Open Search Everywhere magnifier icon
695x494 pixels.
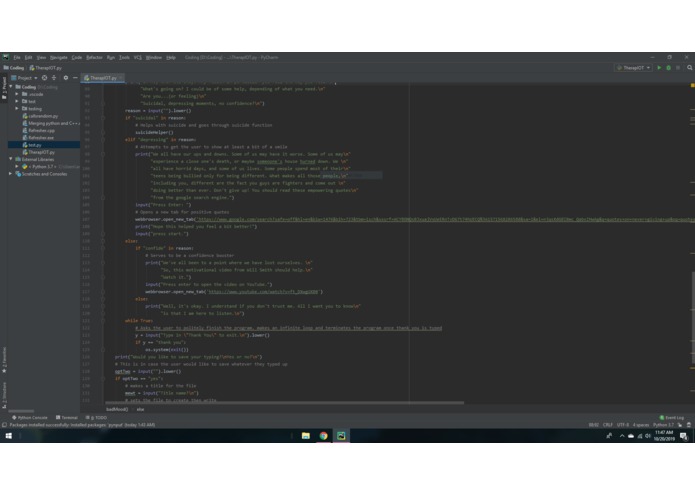tap(690, 68)
